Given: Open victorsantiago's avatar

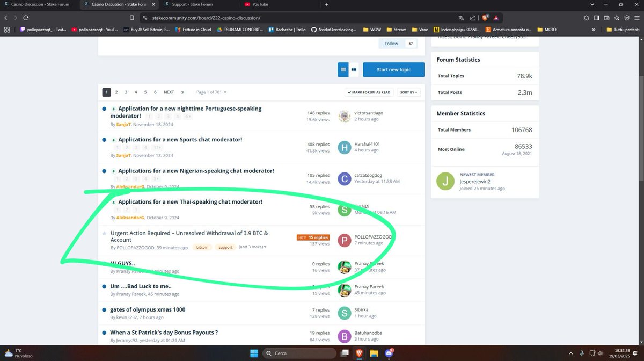Looking at the screenshot, I should tap(345, 116).
